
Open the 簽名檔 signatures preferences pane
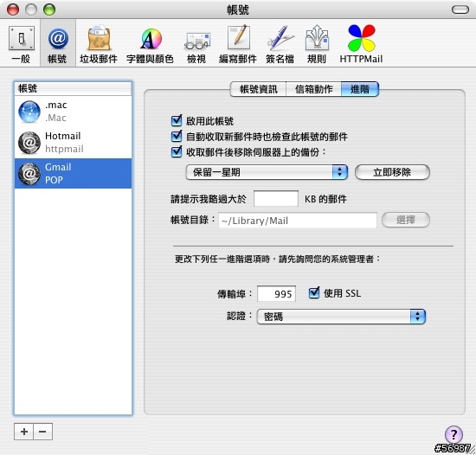point(280,44)
